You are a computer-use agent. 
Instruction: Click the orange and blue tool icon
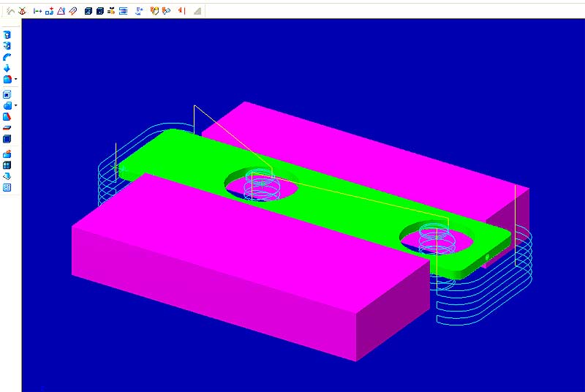[x=167, y=11]
